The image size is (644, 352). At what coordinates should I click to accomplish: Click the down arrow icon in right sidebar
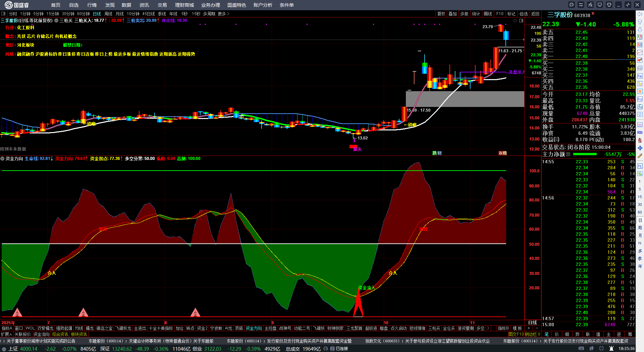(640, 30)
